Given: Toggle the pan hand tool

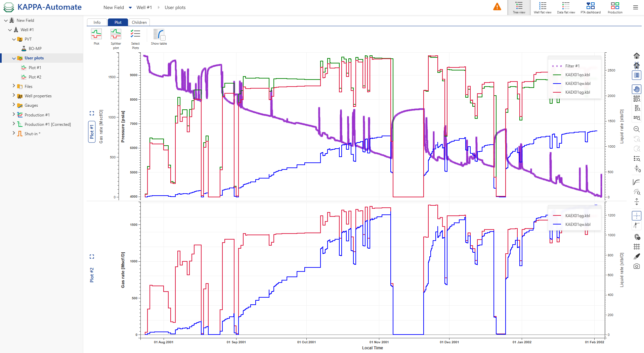Looking at the screenshot, I should (x=637, y=89).
